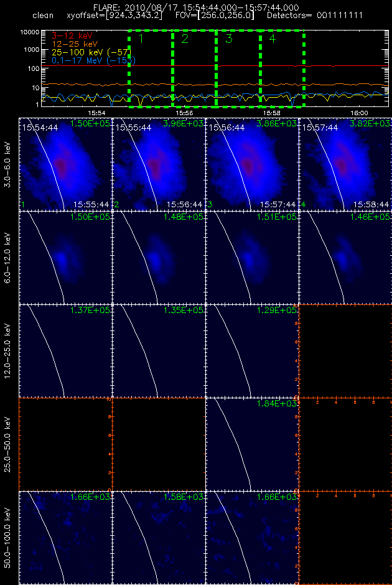Click the blue '0.1-17 MeV' legend entry

[x=93, y=60]
